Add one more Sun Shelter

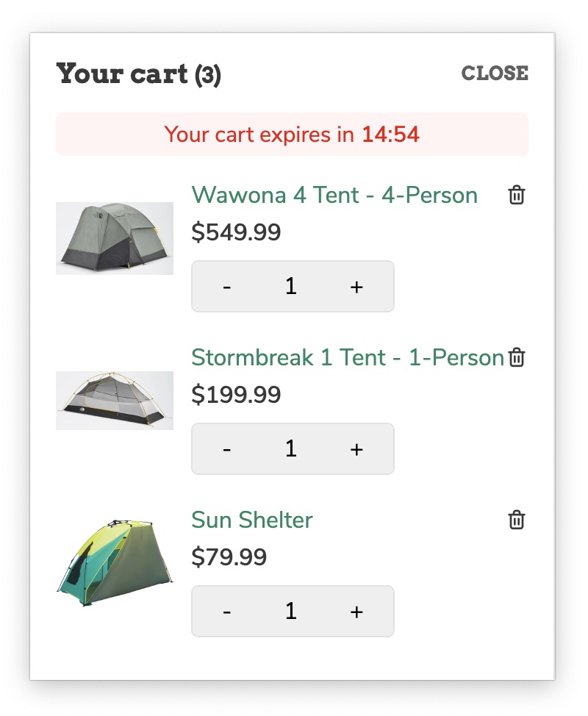356,612
